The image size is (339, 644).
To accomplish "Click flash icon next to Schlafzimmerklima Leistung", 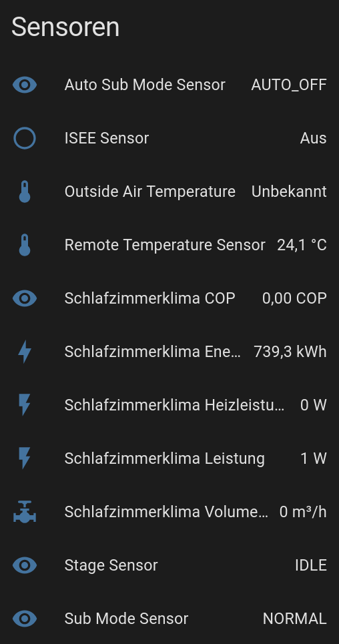I will 25,458.
